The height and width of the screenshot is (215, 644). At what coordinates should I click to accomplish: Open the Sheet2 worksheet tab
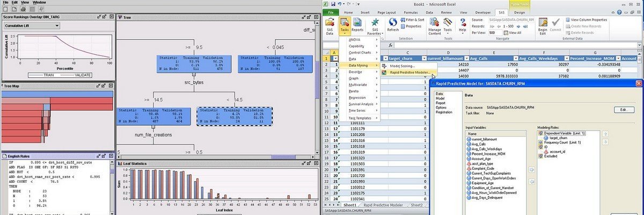[x=416, y=205]
